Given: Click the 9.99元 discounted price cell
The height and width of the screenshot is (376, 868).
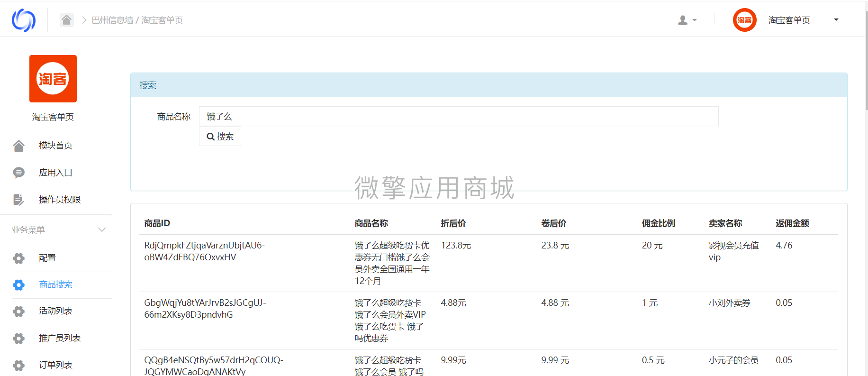Looking at the screenshot, I should point(453,360).
